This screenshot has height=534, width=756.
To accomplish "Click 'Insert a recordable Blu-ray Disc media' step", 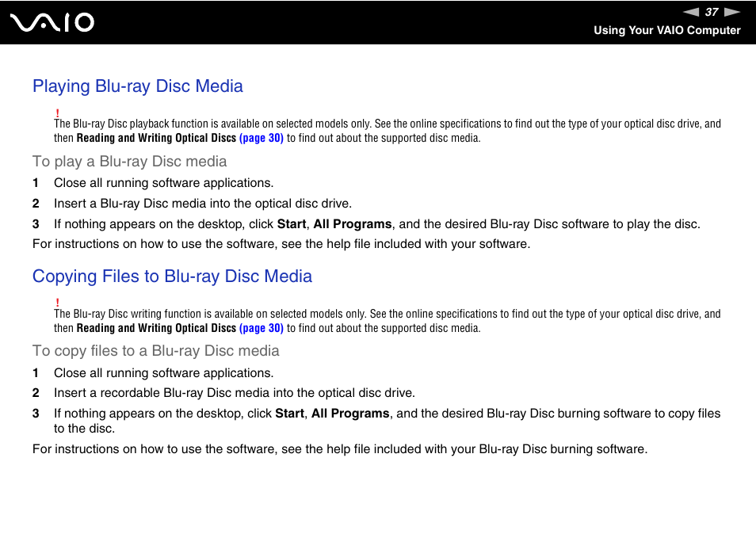I will (x=235, y=393).
